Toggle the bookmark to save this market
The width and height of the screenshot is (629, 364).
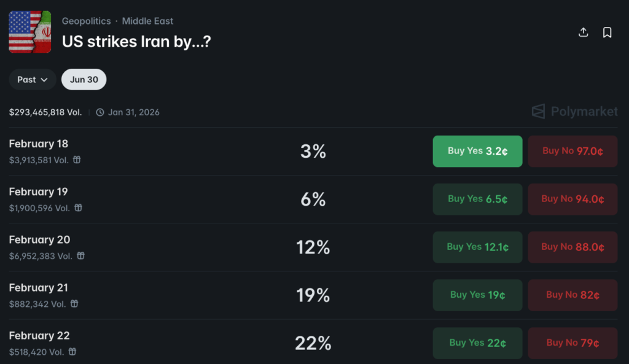(x=607, y=32)
